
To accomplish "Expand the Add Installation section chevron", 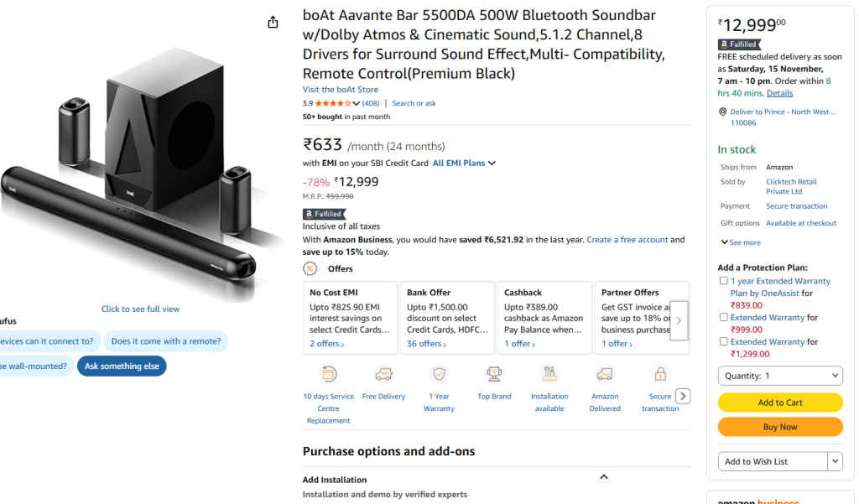I will [x=603, y=475].
